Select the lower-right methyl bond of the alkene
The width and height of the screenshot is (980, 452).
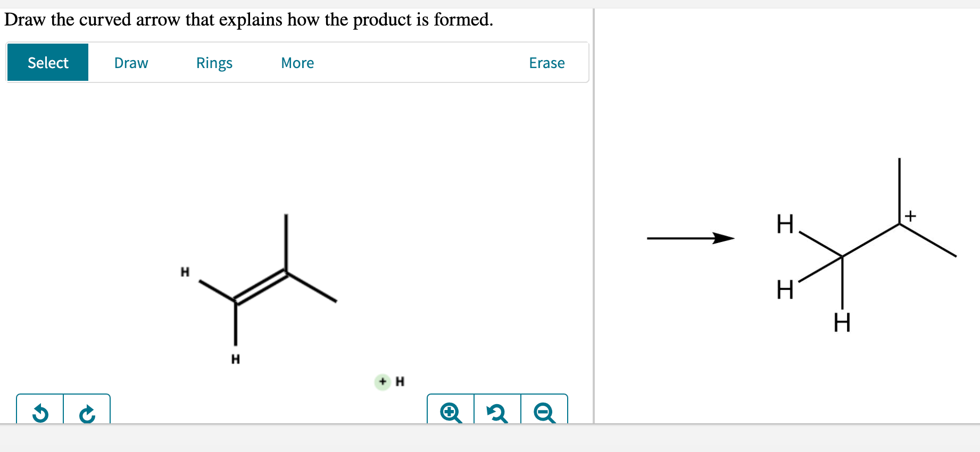[x=312, y=287]
